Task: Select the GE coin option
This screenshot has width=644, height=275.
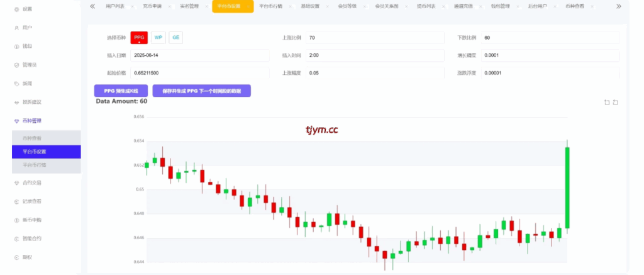Action: click(176, 38)
